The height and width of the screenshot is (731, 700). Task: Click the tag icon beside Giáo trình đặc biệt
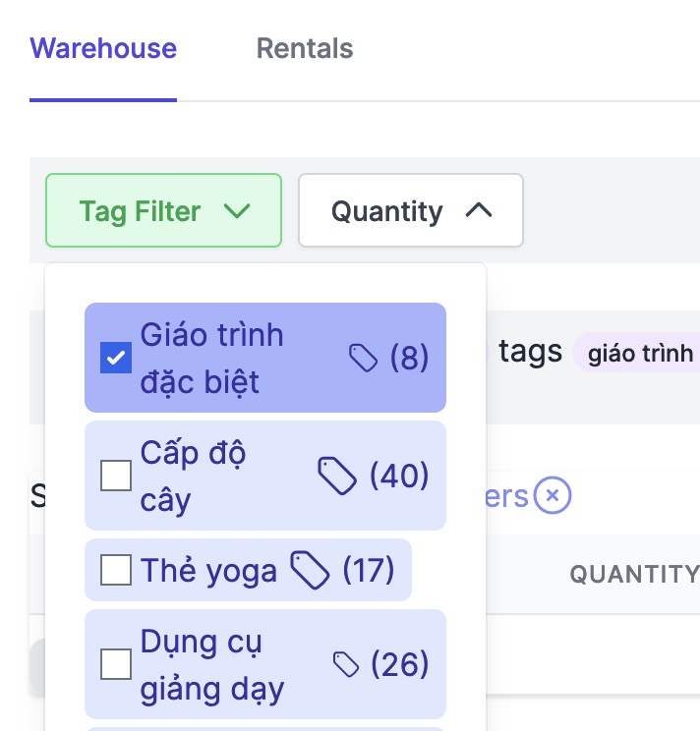point(364,359)
